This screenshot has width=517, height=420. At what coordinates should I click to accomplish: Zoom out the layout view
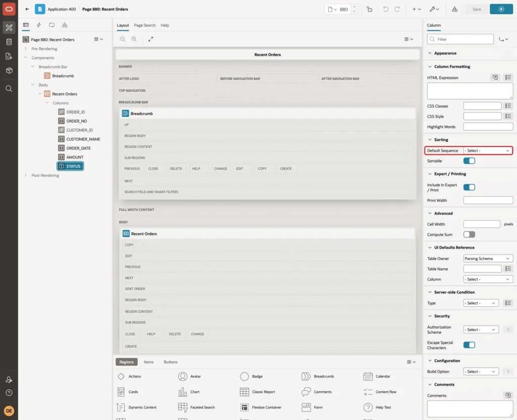click(x=123, y=39)
